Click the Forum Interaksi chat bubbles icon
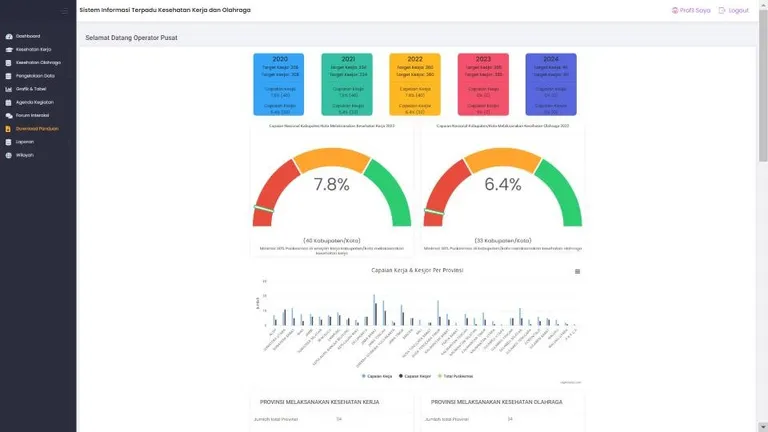The image size is (768, 432). tap(9, 116)
